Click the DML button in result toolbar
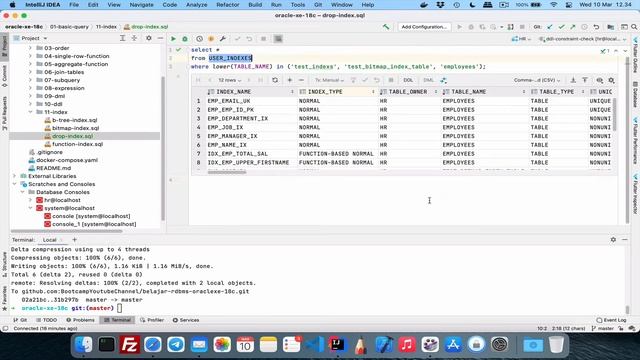Screen dimensions: 640x360 [428, 80]
